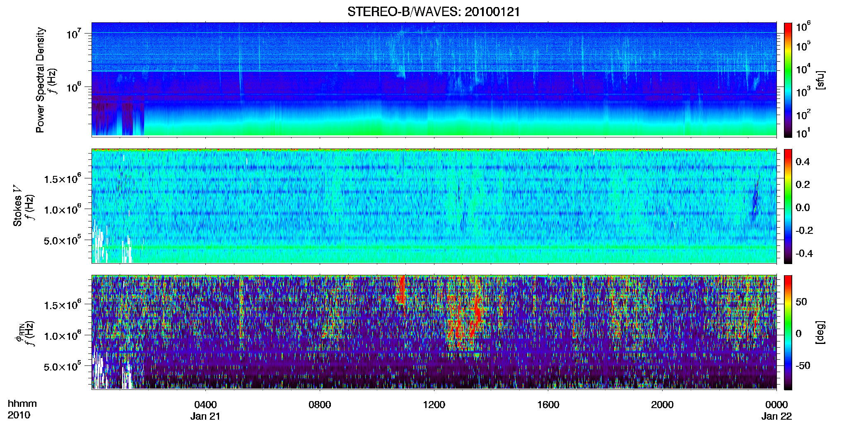
Task: Click the 0000 time tick label
Action: 776,405
